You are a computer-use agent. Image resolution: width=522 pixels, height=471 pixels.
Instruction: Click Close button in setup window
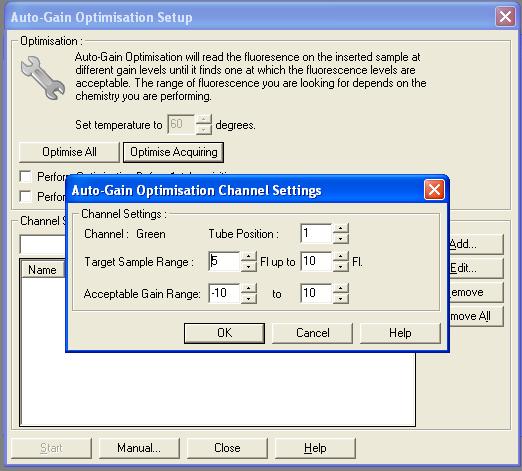click(x=227, y=448)
